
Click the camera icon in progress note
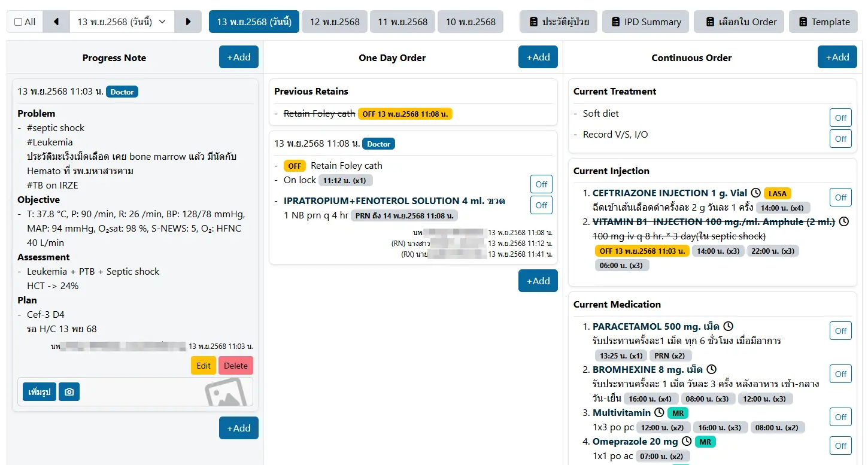[x=69, y=392]
